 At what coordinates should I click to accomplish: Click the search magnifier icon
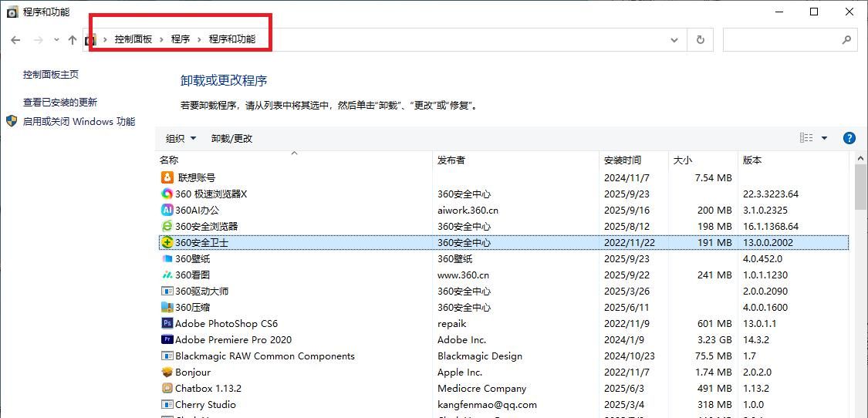846,40
